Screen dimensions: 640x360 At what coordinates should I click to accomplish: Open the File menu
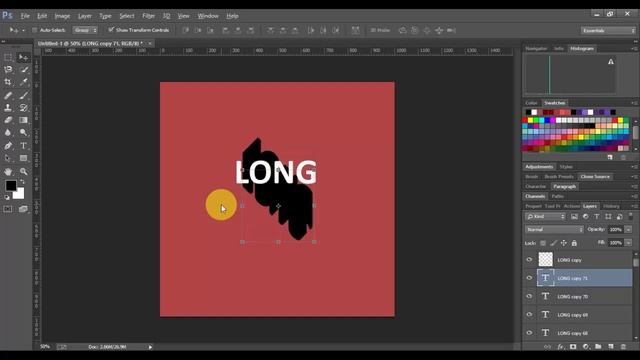click(25, 16)
